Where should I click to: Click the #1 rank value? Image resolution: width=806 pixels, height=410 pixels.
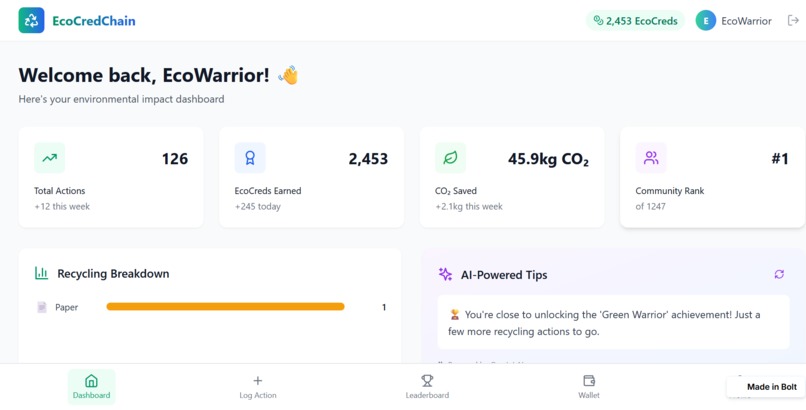pyautogui.click(x=780, y=159)
